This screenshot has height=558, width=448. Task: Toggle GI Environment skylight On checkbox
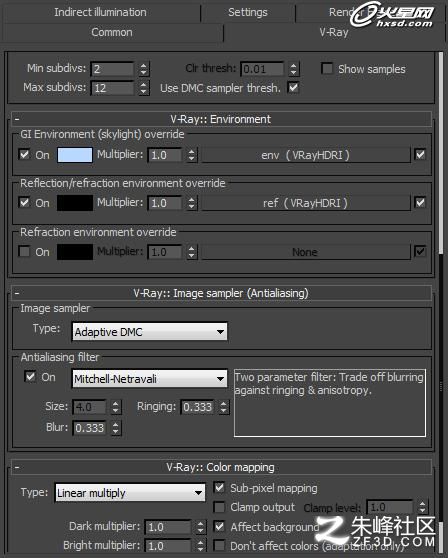pyautogui.click(x=24, y=154)
